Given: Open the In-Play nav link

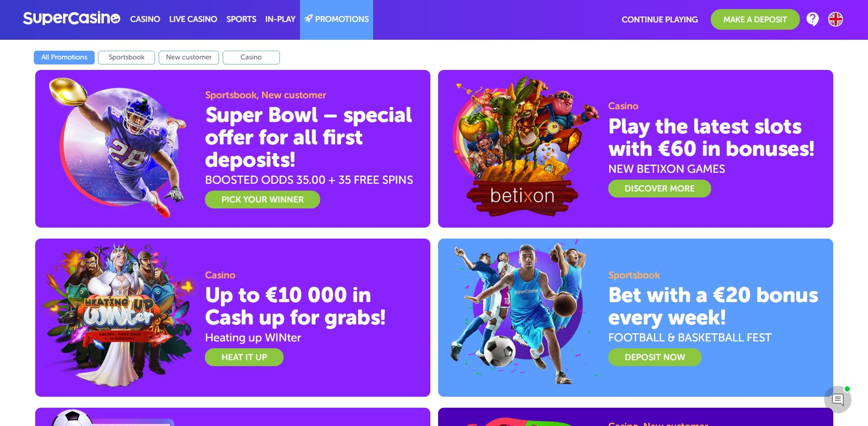Looking at the screenshot, I should 280,19.
